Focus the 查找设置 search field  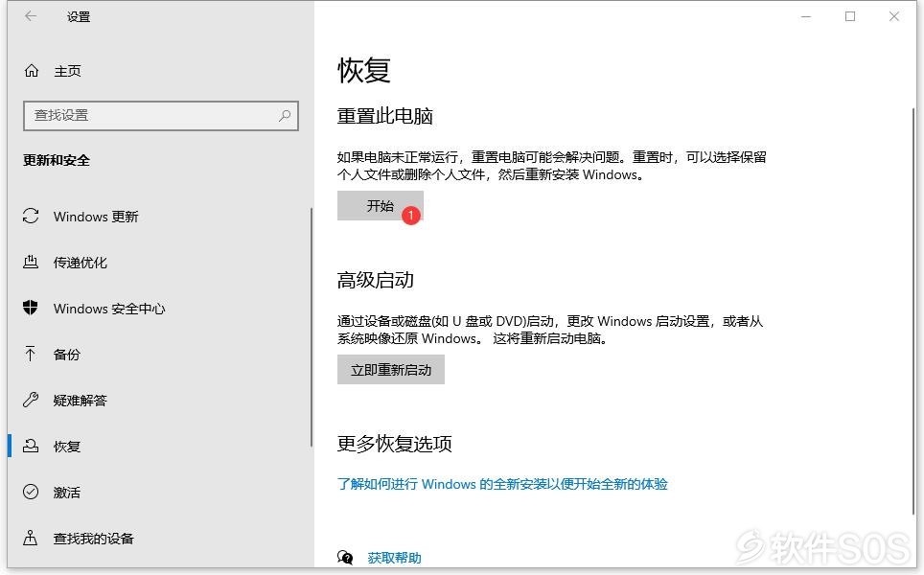click(161, 115)
